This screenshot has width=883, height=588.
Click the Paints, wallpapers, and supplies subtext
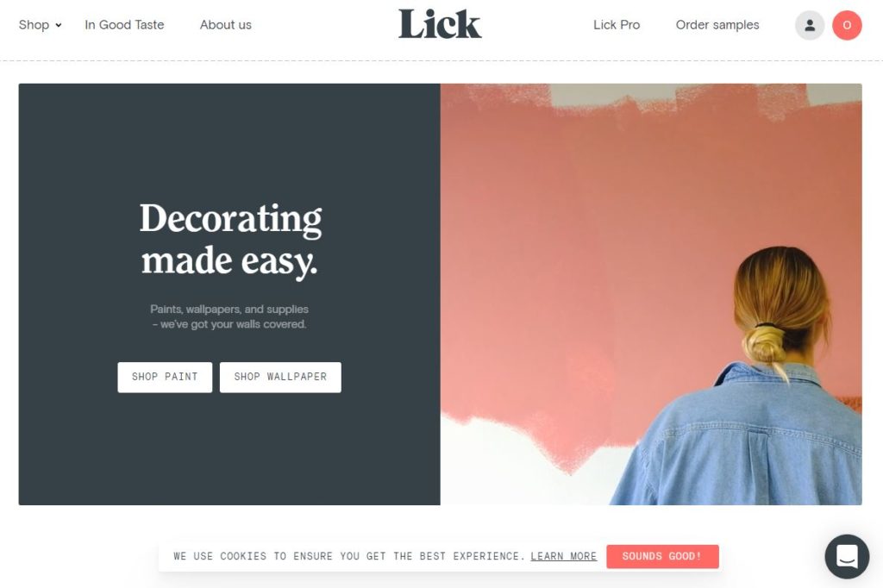[x=229, y=316]
